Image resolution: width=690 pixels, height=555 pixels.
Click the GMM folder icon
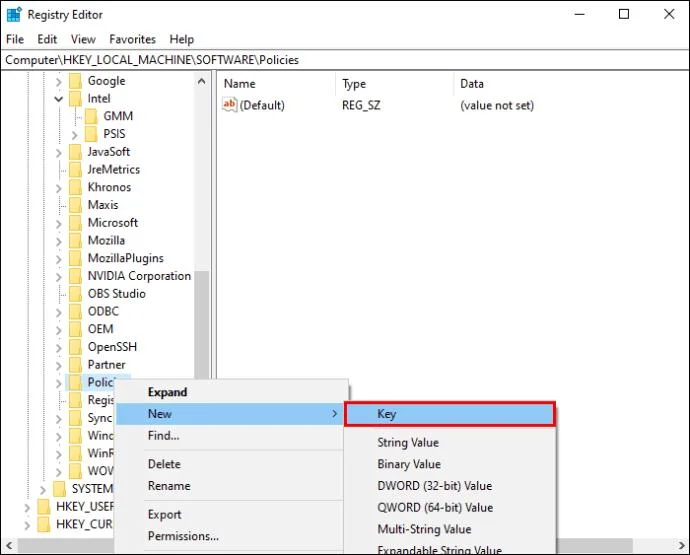pyautogui.click(x=91, y=116)
